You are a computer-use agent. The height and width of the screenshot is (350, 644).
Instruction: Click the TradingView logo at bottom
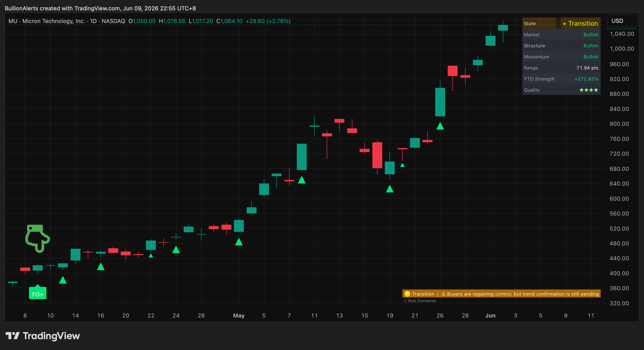click(x=43, y=336)
